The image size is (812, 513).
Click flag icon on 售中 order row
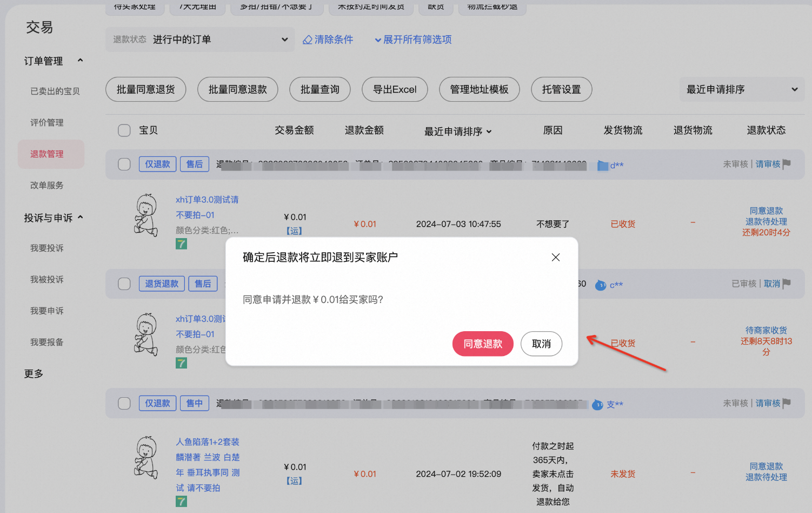(787, 403)
